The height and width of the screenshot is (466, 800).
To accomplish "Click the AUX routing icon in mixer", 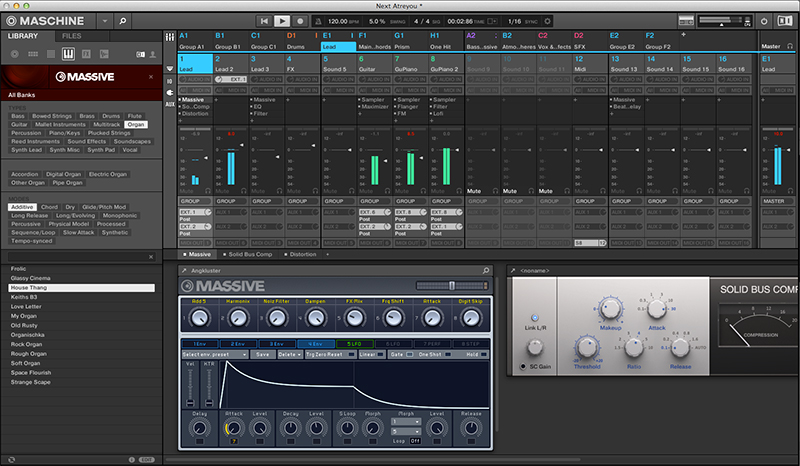I will point(168,103).
